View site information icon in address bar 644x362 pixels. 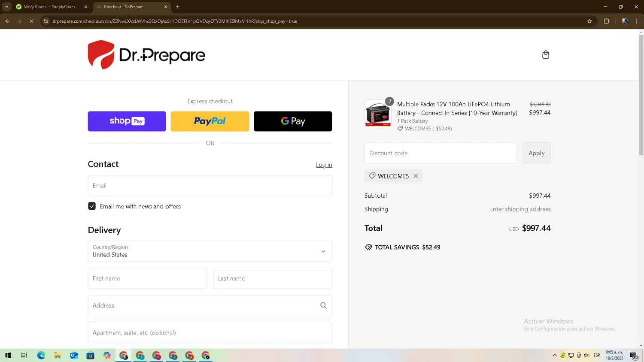(x=46, y=21)
